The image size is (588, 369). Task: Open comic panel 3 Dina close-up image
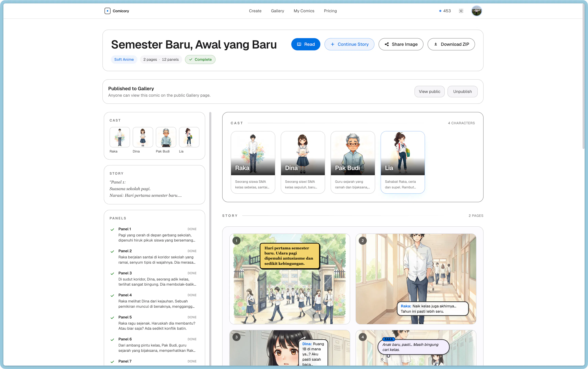tap(289, 348)
